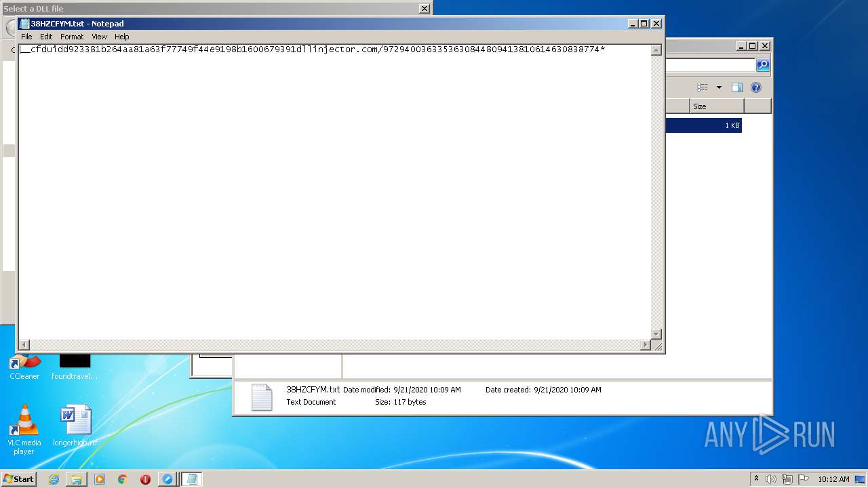Minimize the Explorer window behind Notepad
868x488 pixels.
(741, 46)
